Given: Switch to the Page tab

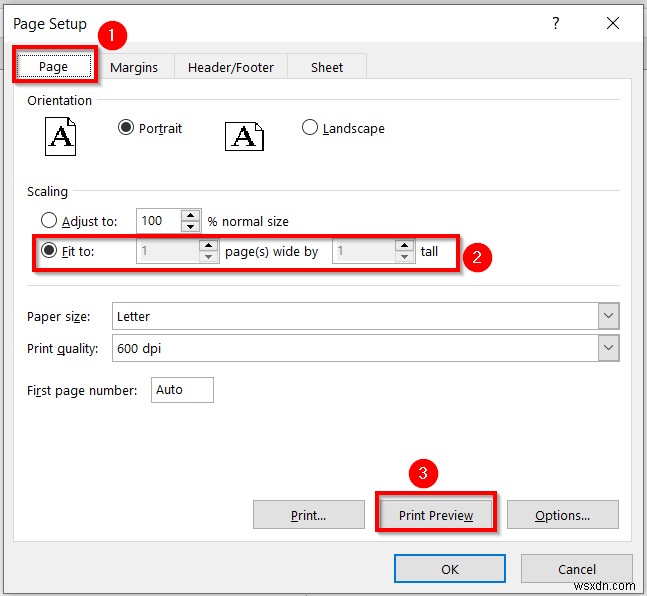Looking at the screenshot, I should point(54,66).
